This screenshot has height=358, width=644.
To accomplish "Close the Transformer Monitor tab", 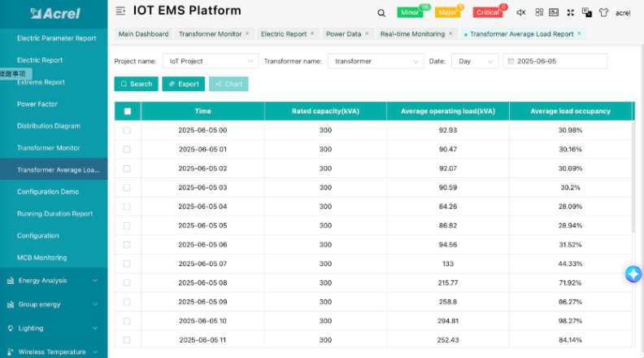I will click(247, 34).
